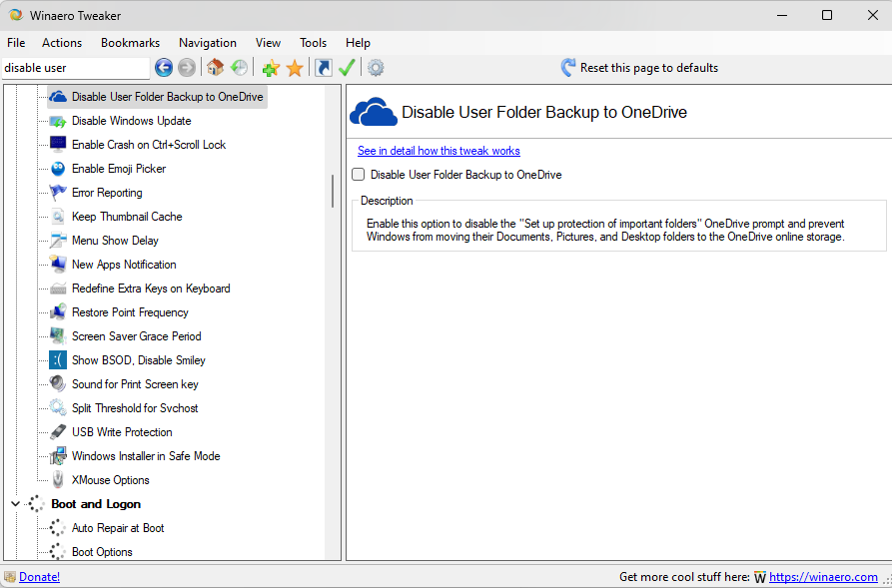Select Enable Emoji Picker tree item
The height and width of the screenshot is (588, 892).
coord(119,169)
